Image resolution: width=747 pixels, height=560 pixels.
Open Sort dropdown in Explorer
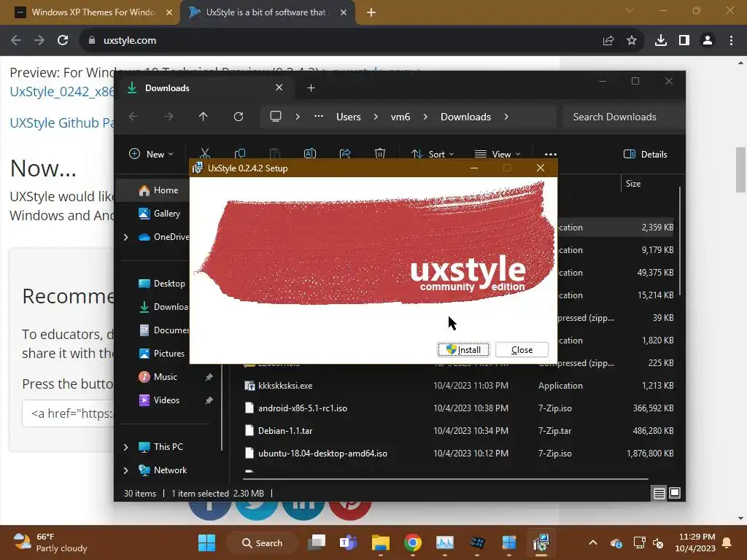click(433, 154)
